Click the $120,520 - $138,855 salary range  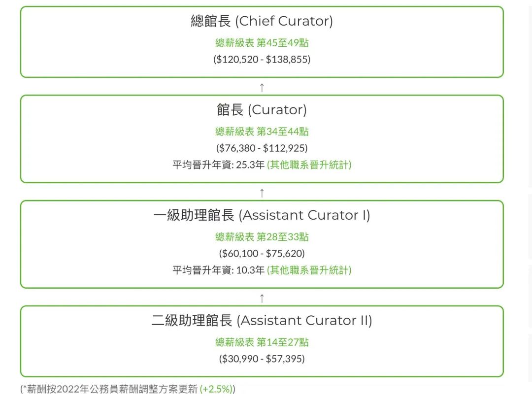[262, 60]
